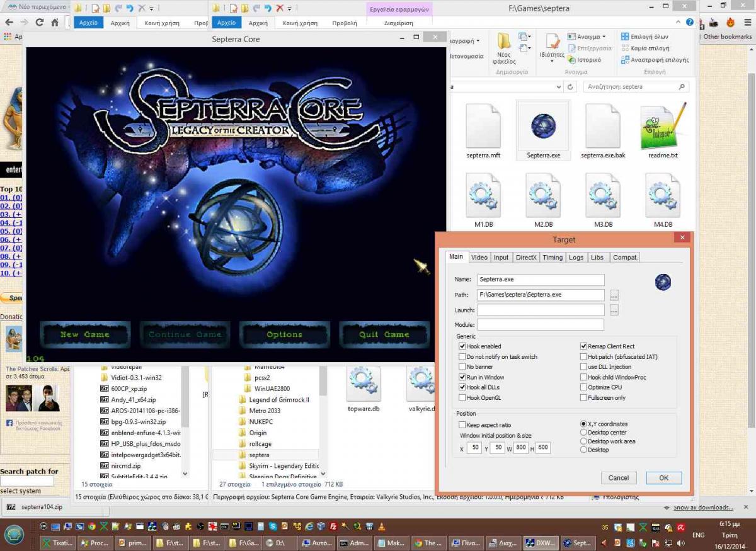Image resolution: width=756 pixels, height=551 pixels.
Task: Open the Διαγραφή dropdown in the ribbon
Action: 478,41
